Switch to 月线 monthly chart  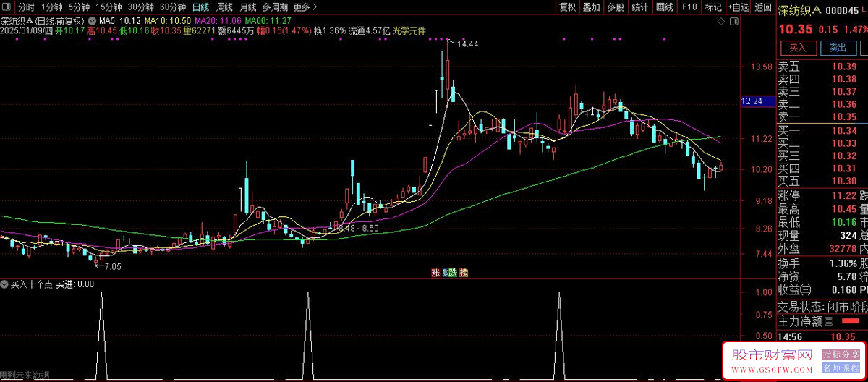248,7
